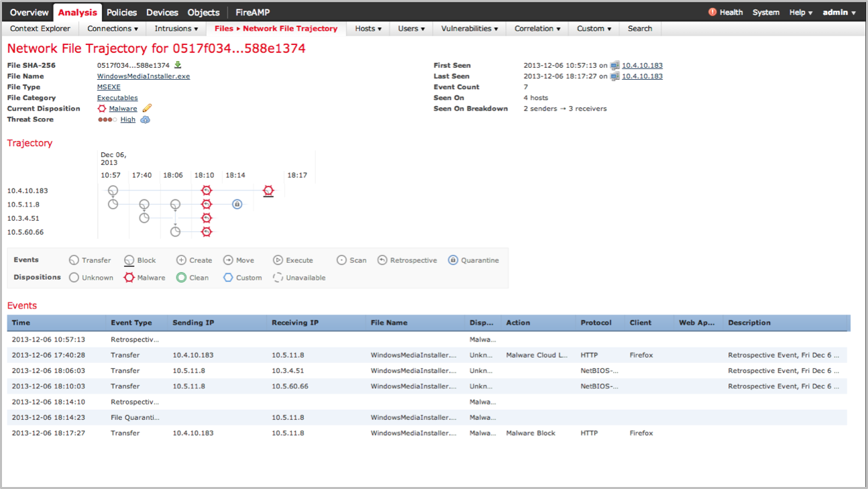
Task: Click the 18:10 retrospective malware marker on 10.3.4.51
Action: [207, 218]
